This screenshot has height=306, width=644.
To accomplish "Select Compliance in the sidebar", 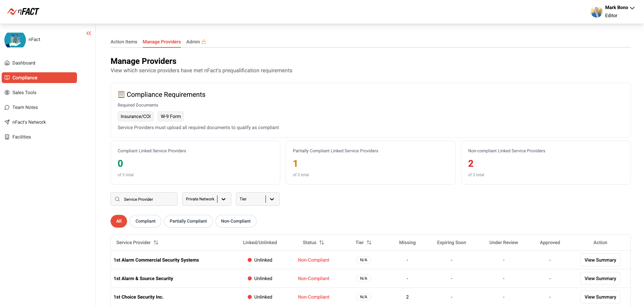I will (x=39, y=78).
